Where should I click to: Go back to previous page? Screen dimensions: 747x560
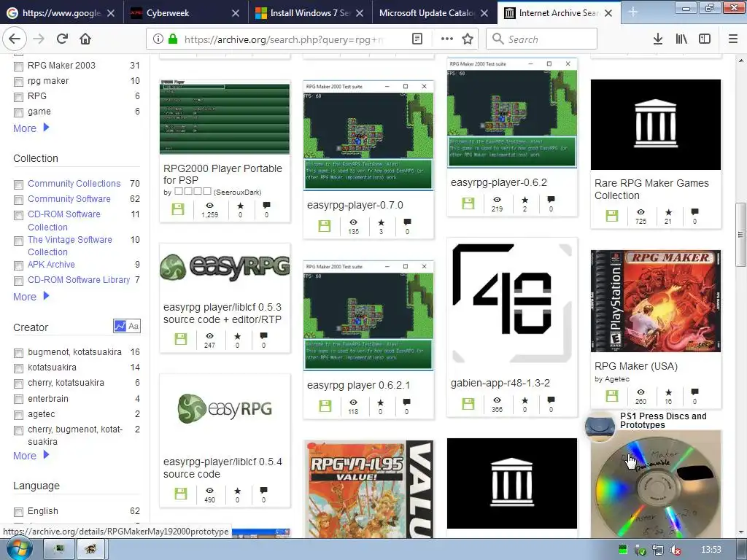15,39
